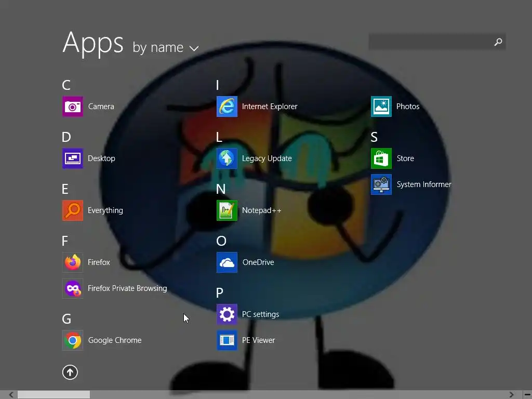Launch the Google Chrome icon

coord(73,340)
